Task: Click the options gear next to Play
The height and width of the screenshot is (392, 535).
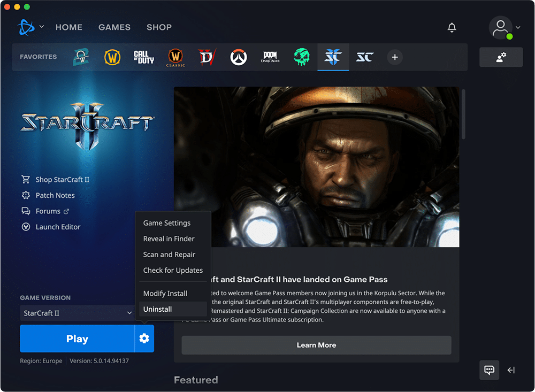Action: 144,339
